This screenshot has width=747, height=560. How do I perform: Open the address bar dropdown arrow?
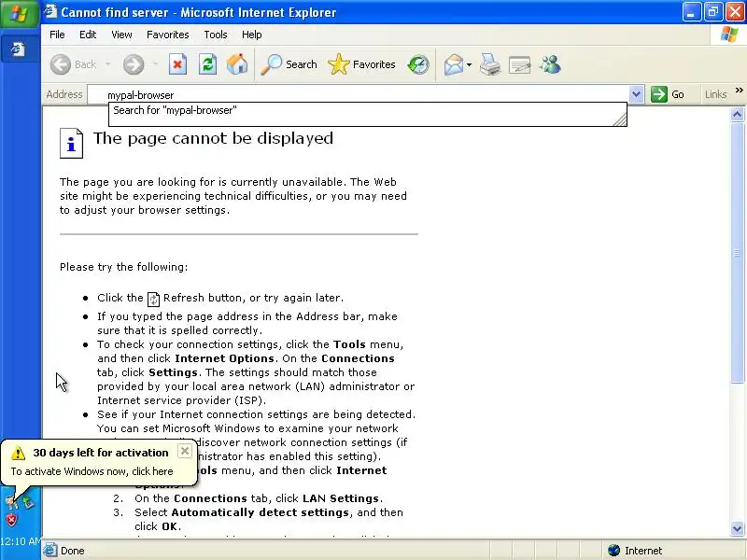point(636,94)
